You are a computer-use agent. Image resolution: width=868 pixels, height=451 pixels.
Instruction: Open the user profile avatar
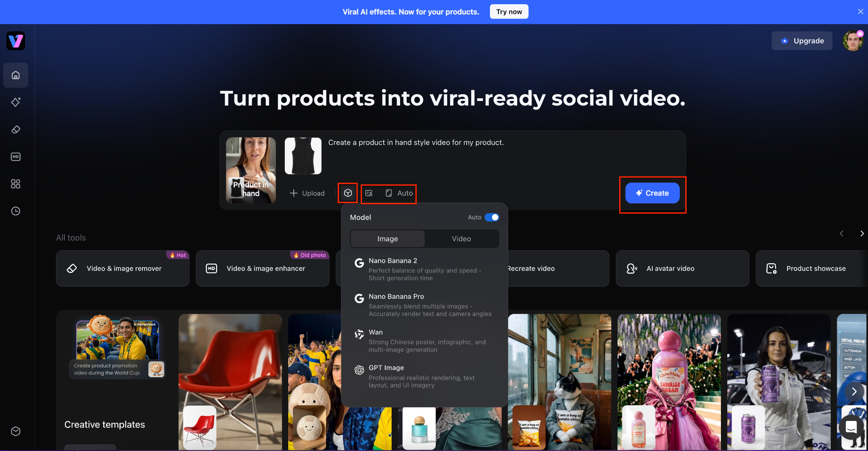[x=853, y=41]
